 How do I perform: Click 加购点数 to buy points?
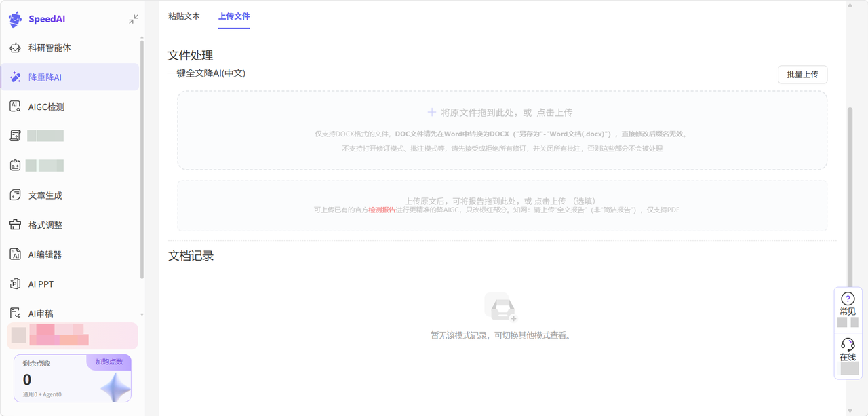(109, 362)
